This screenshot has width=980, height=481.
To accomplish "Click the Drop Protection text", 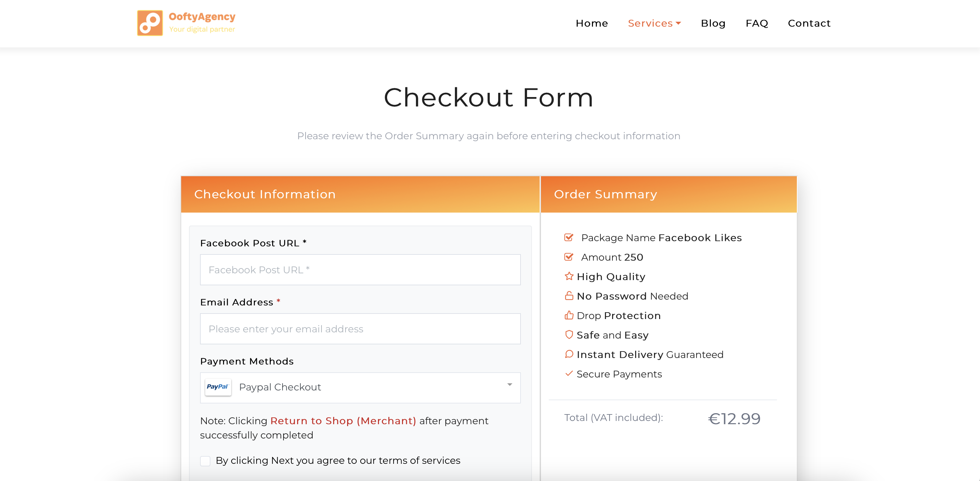I will [619, 315].
